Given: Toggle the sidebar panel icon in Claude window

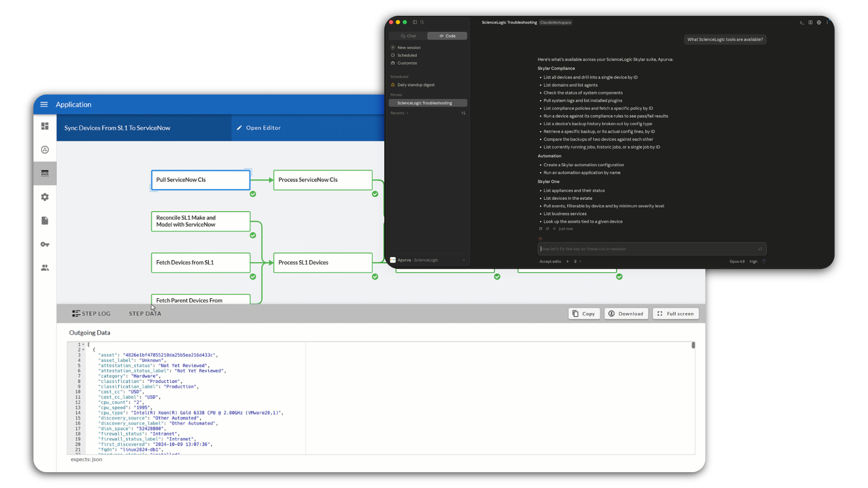Looking at the screenshot, I should coord(415,22).
